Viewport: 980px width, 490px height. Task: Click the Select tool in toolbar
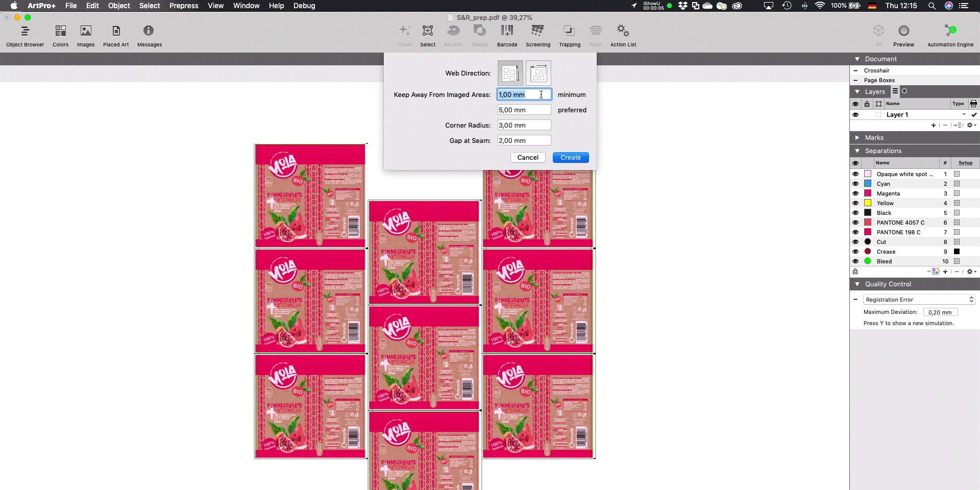(x=428, y=36)
